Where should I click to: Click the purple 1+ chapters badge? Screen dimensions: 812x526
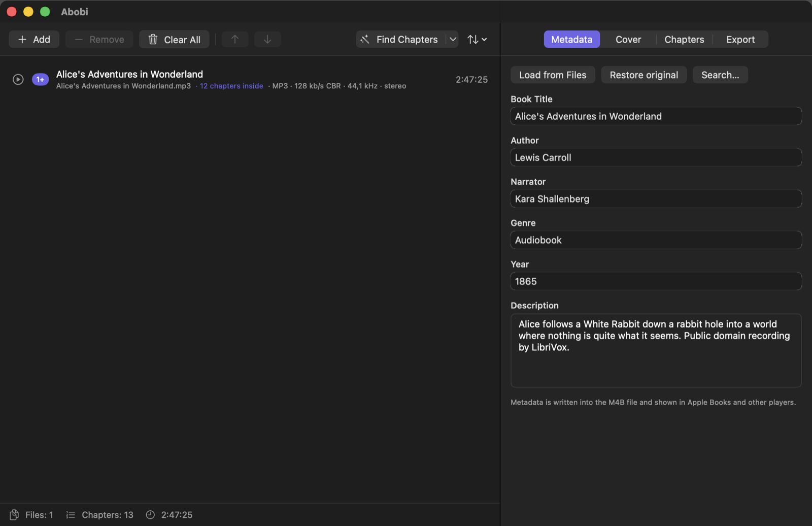tap(40, 80)
